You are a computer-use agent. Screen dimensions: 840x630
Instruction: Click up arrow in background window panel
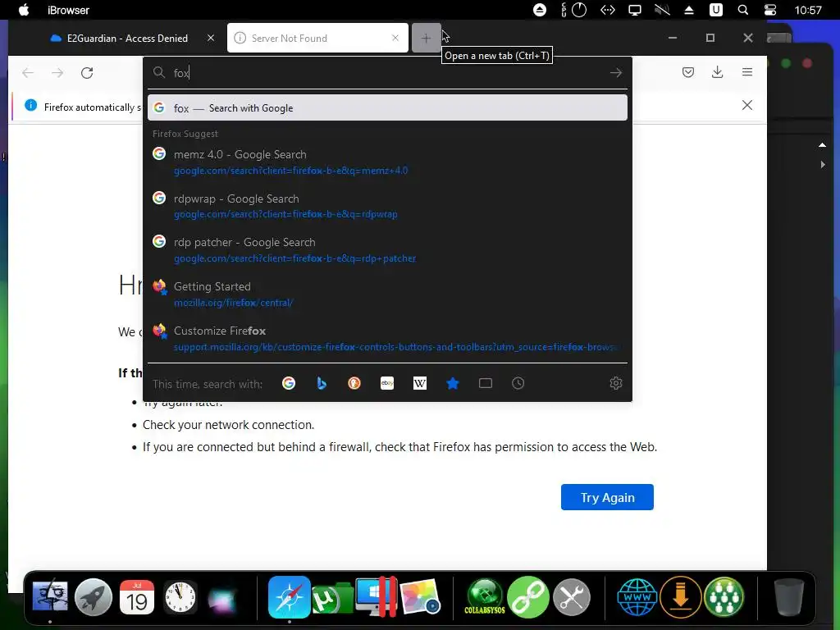tap(822, 145)
